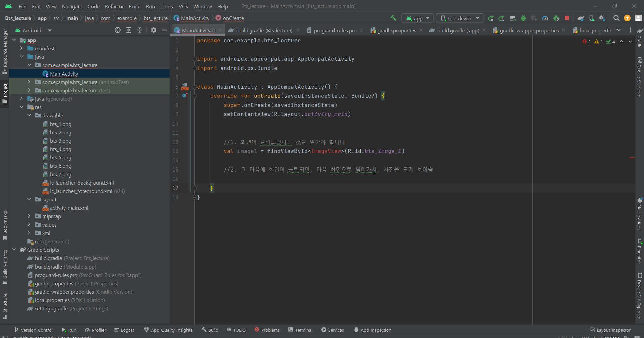Collapse the Gradle Scripts node
The image size is (644, 338).
tap(14, 250)
